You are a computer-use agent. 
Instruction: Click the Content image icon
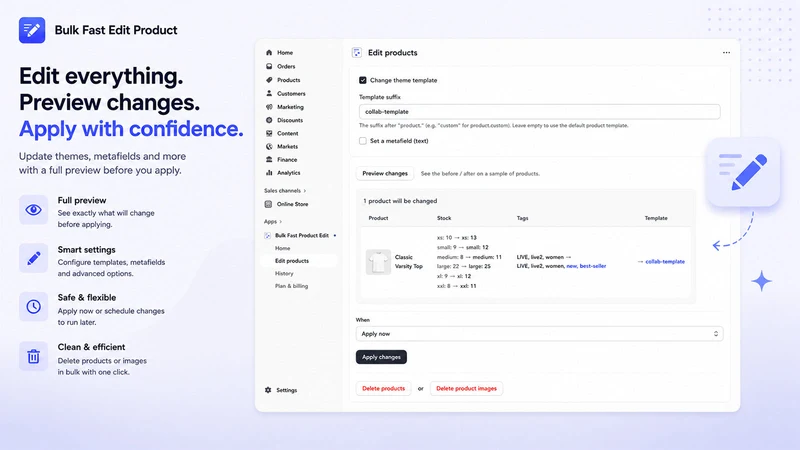(x=269, y=133)
